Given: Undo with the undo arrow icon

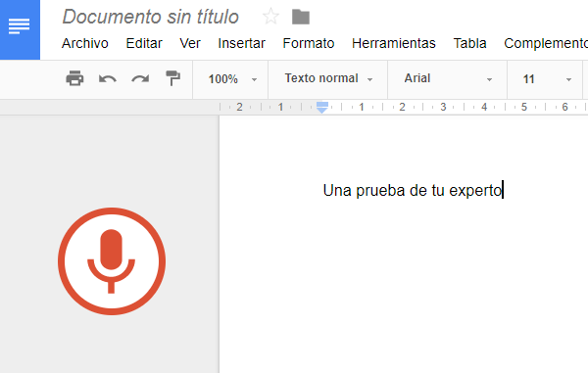Looking at the screenshot, I should 108,79.
